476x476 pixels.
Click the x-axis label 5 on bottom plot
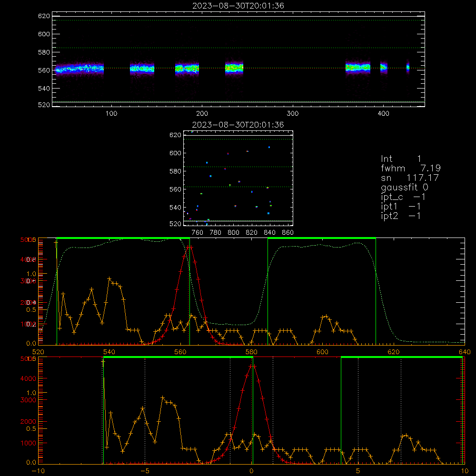pos(358,471)
